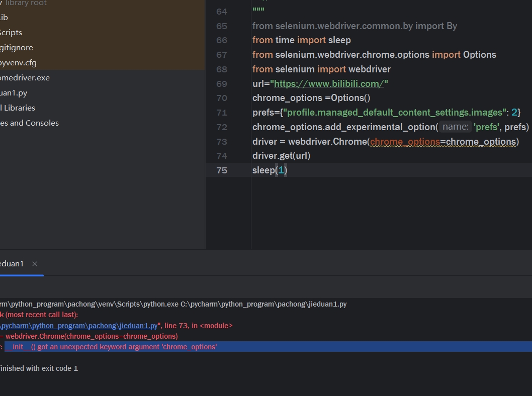Expand External Libraries node

(18, 108)
